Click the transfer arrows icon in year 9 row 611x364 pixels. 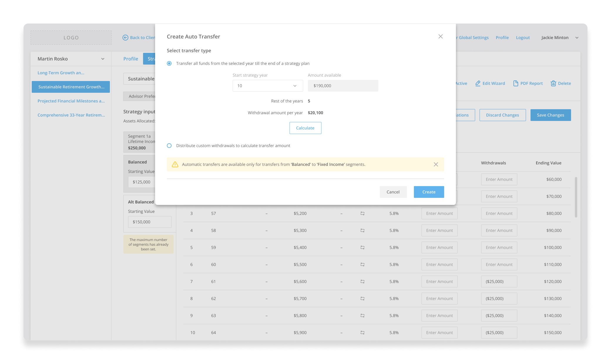[362, 316]
